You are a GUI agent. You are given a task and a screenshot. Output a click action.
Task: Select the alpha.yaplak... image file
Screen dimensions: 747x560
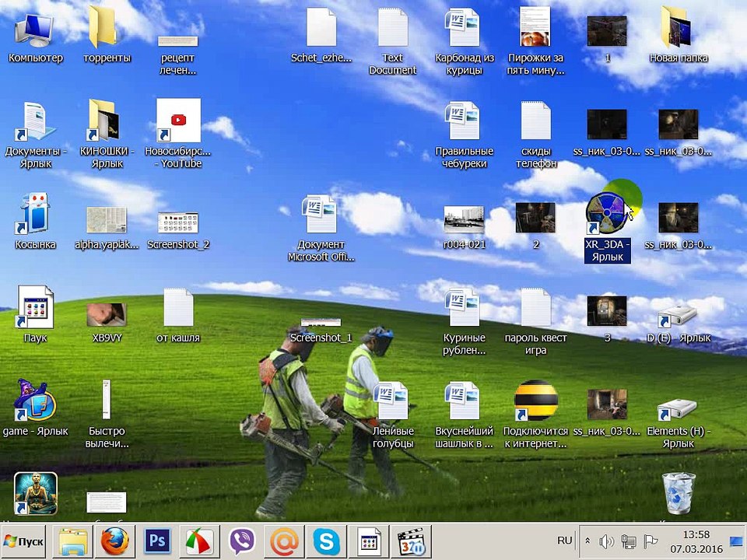point(107,228)
